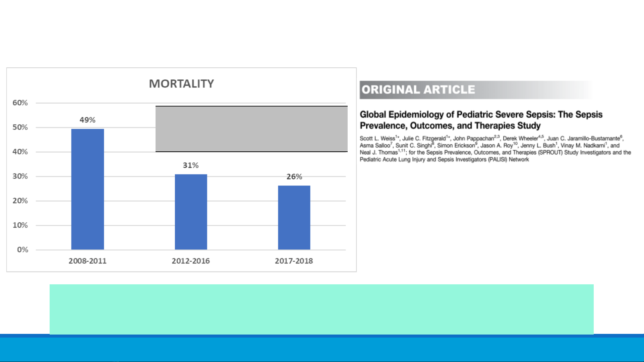Click the 20% axis label
644x362 pixels.
[x=20, y=201]
